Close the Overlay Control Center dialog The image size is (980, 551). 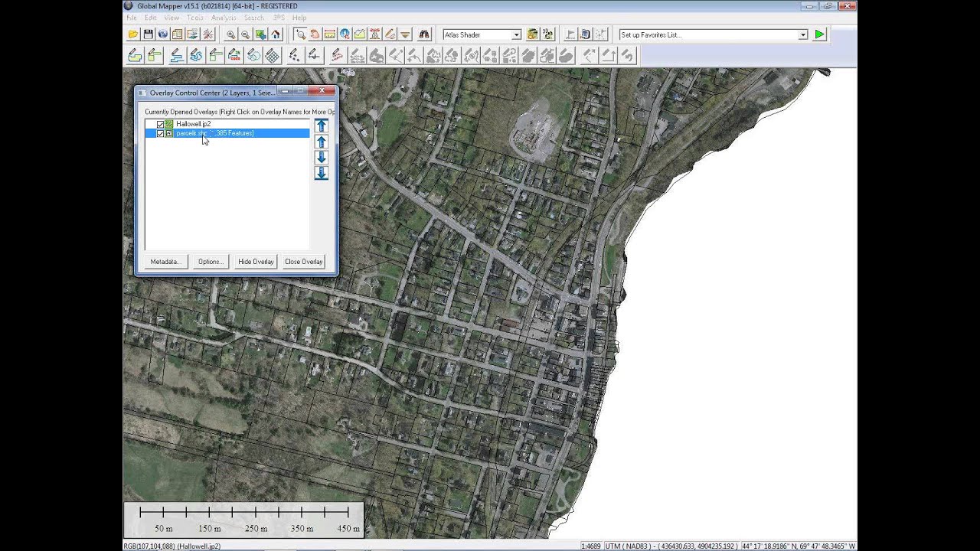323,91
